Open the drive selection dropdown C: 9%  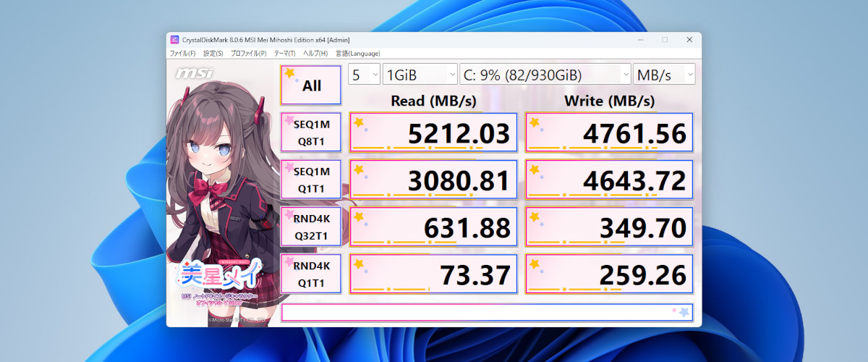point(545,75)
